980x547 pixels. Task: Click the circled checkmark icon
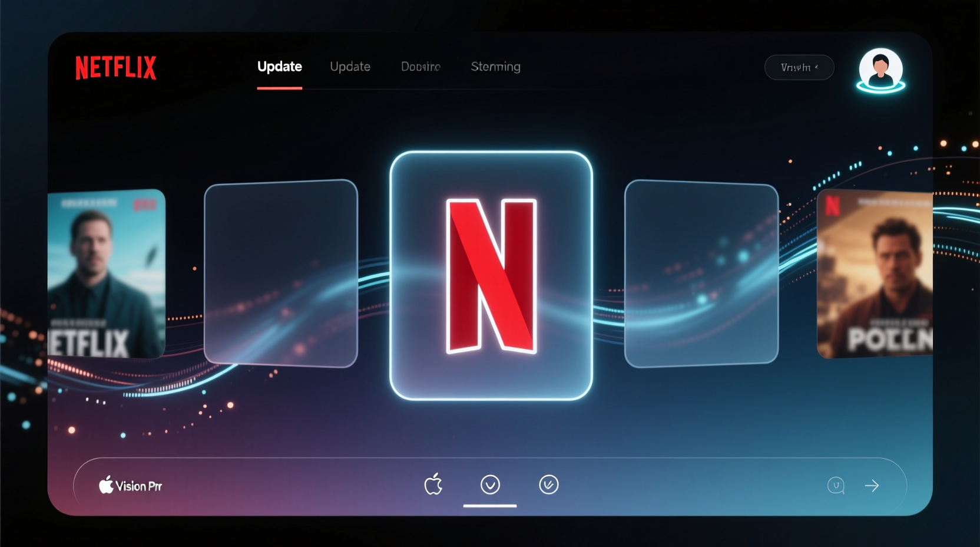pyautogui.click(x=548, y=485)
